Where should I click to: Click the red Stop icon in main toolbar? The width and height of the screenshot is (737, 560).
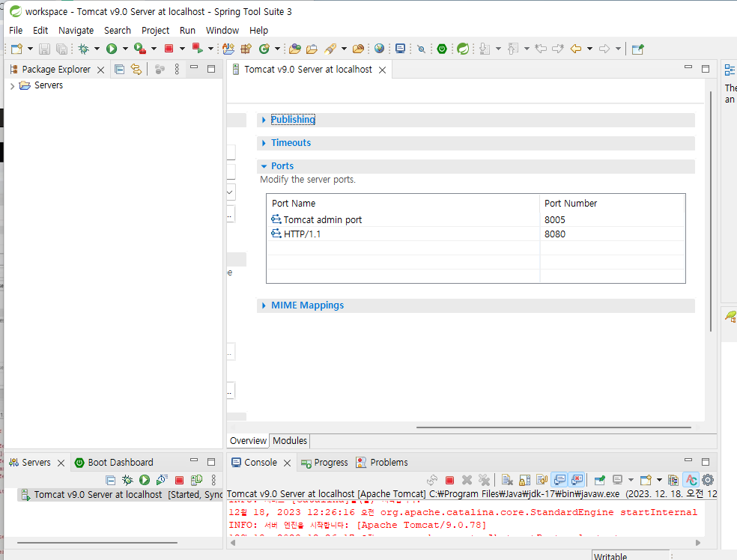(x=169, y=49)
